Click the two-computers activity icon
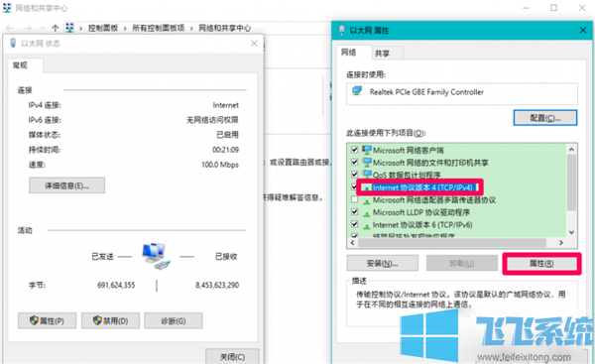 coord(156,256)
